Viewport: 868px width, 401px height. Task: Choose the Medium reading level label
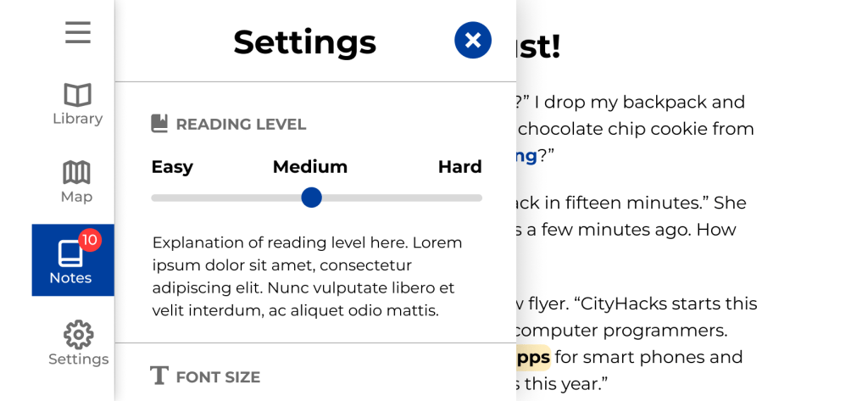click(x=309, y=167)
